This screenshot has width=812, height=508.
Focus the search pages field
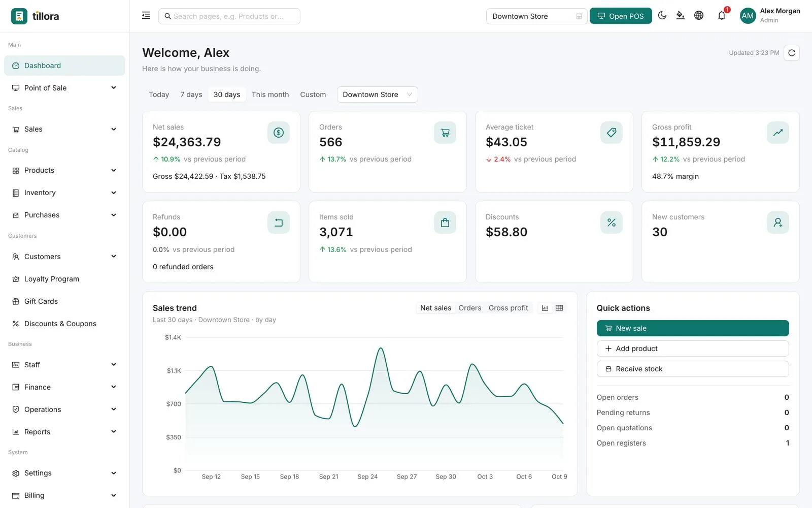[229, 16]
